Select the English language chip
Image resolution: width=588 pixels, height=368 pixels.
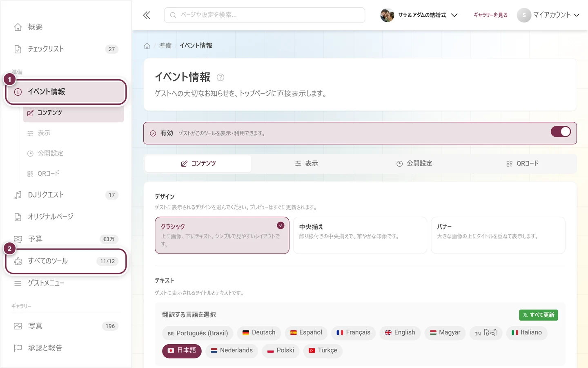point(400,333)
